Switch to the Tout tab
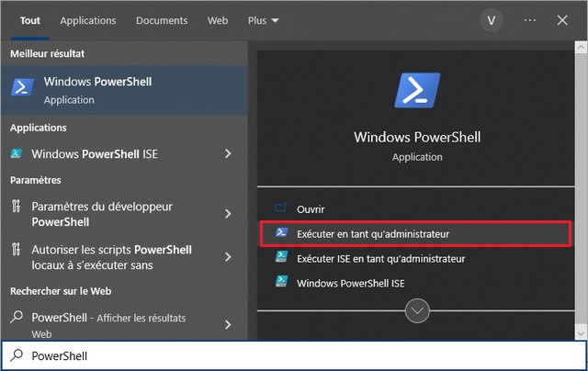Viewport: 588px width, 371px height. point(30,20)
